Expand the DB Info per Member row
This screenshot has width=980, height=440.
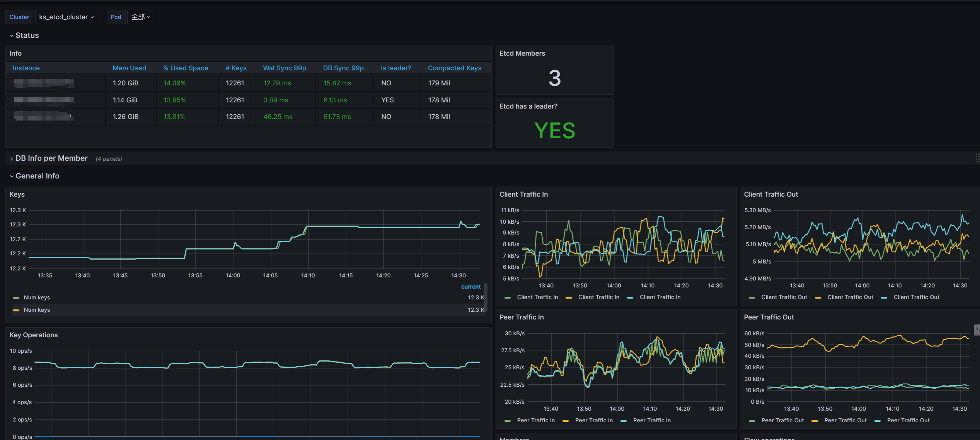tap(51, 158)
